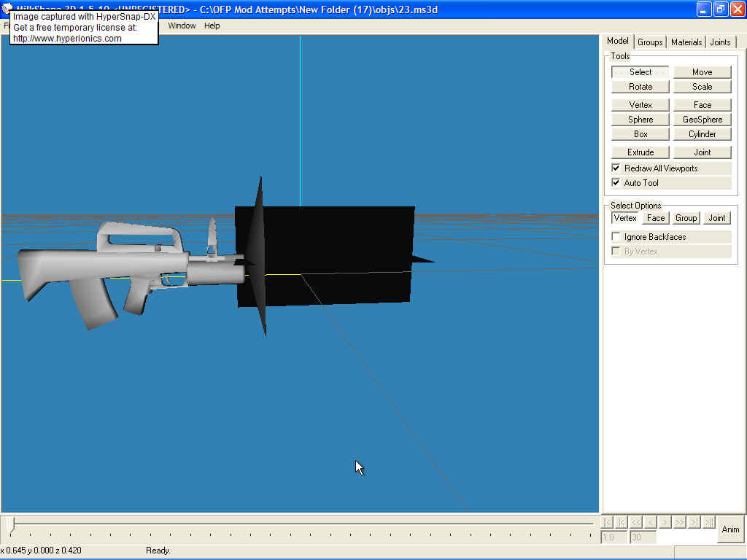Enable Ignore Backfaces checkbox
The width and height of the screenshot is (747, 560).
point(616,237)
